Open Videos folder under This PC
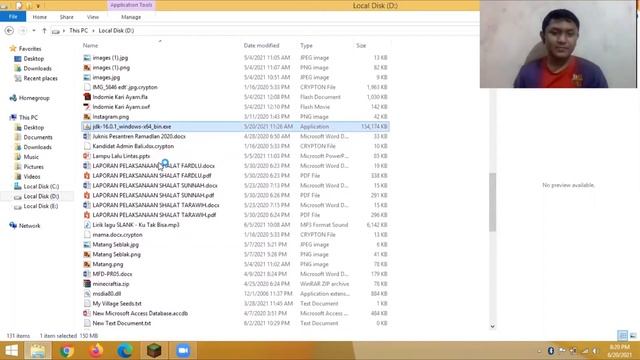Viewport: 640px width, 360px height. [x=32, y=176]
